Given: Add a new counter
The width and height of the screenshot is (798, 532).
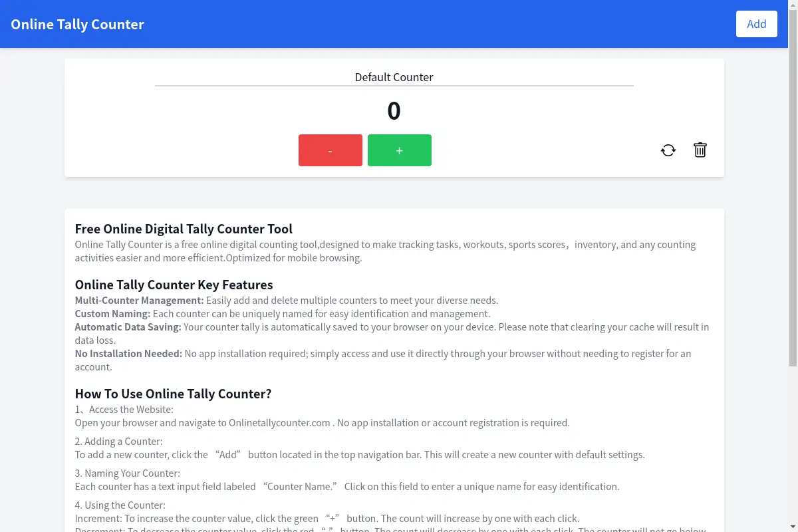Looking at the screenshot, I should click(757, 24).
